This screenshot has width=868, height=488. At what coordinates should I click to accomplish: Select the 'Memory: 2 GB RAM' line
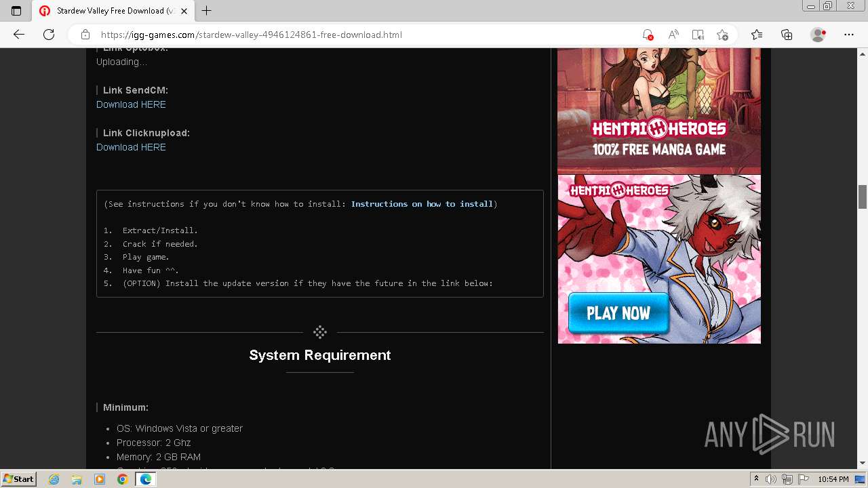click(159, 457)
